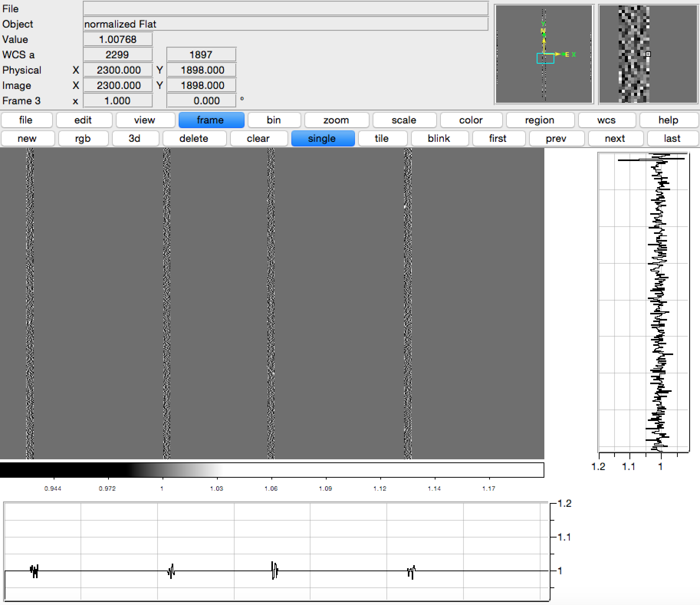Open the file menu button
Image resolution: width=700 pixels, height=605 pixels.
click(26, 120)
